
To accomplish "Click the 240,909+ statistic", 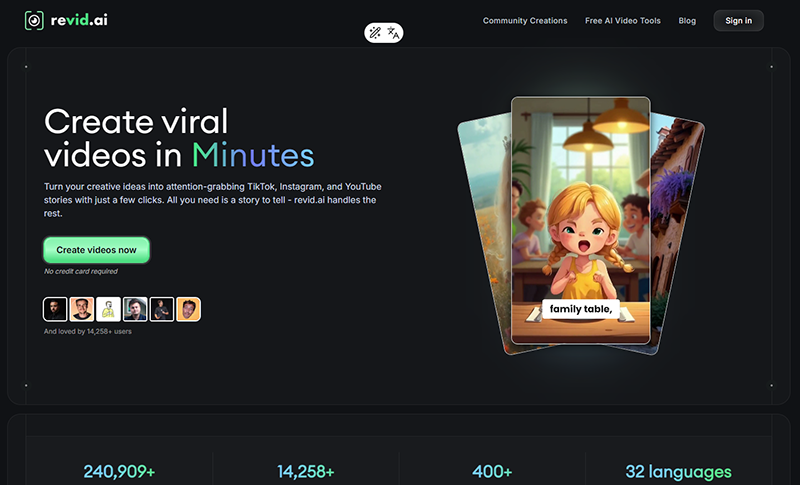I will point(119,472).
